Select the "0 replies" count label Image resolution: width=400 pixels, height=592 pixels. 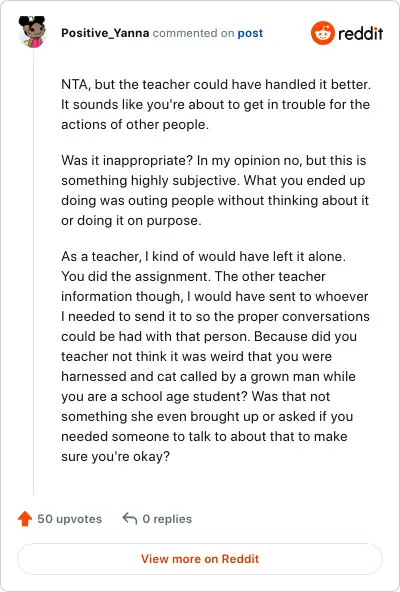(x=167, y=519)
